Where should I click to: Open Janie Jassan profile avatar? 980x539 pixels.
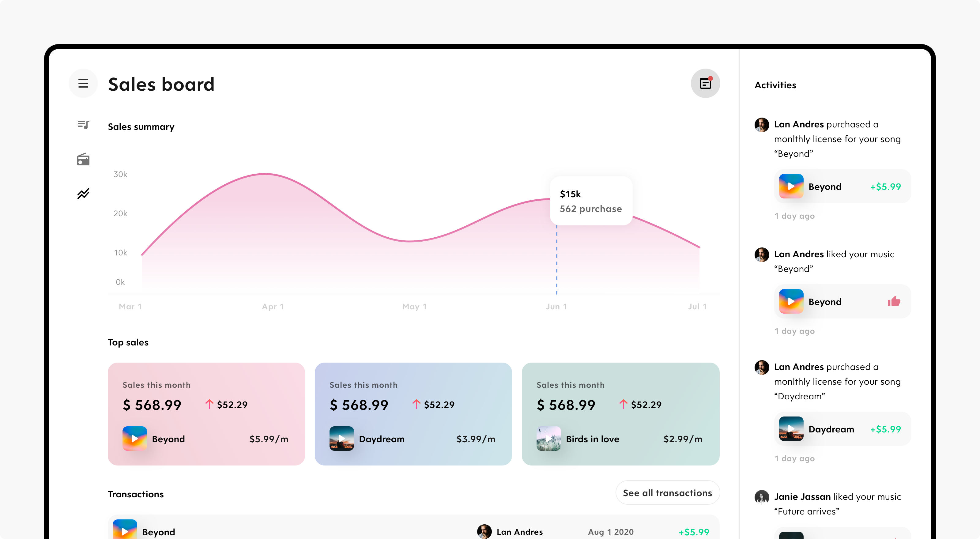tap(762, 497)
